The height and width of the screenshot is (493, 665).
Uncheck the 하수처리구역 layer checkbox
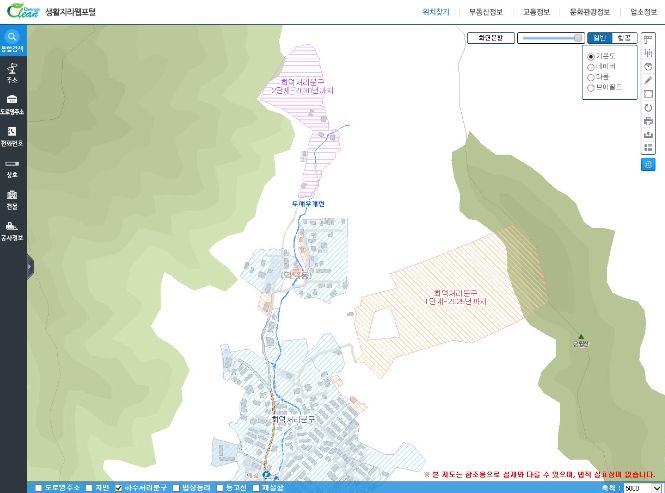coord(119,488)
